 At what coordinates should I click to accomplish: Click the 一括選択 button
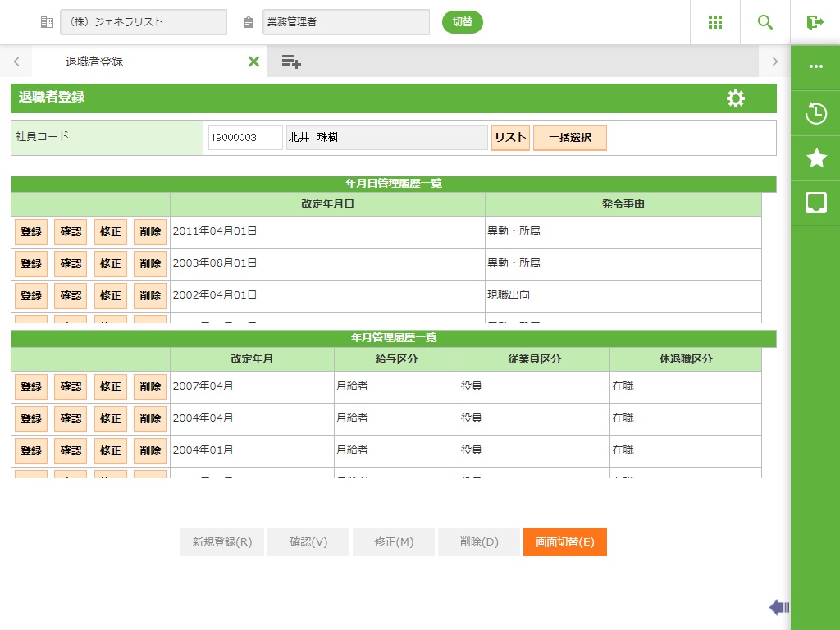coord(570,138)
